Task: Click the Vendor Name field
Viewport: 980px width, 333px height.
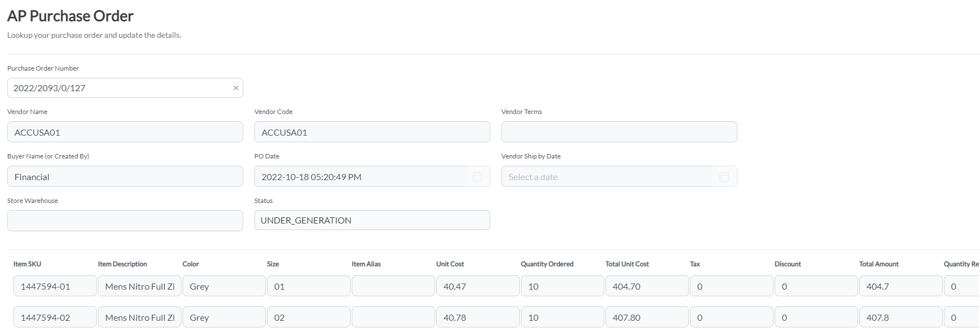Action: pyautogui.click(x=125, y=132)
